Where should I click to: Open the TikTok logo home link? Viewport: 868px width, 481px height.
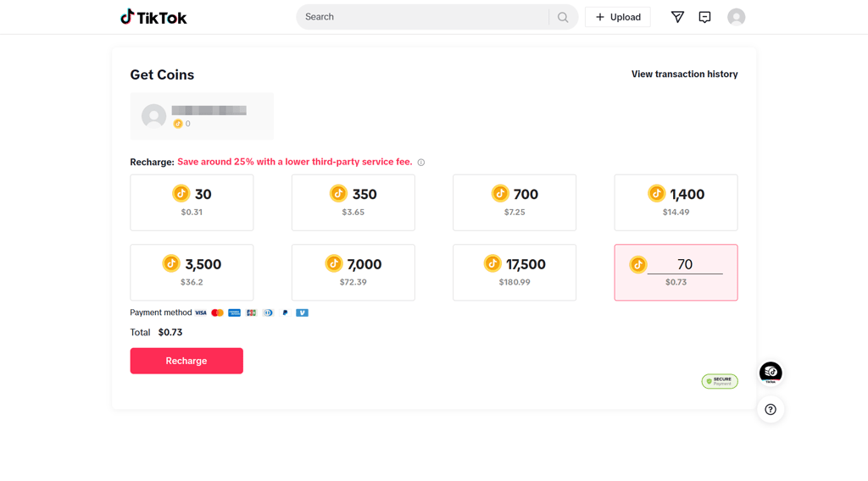coord(153,17)
